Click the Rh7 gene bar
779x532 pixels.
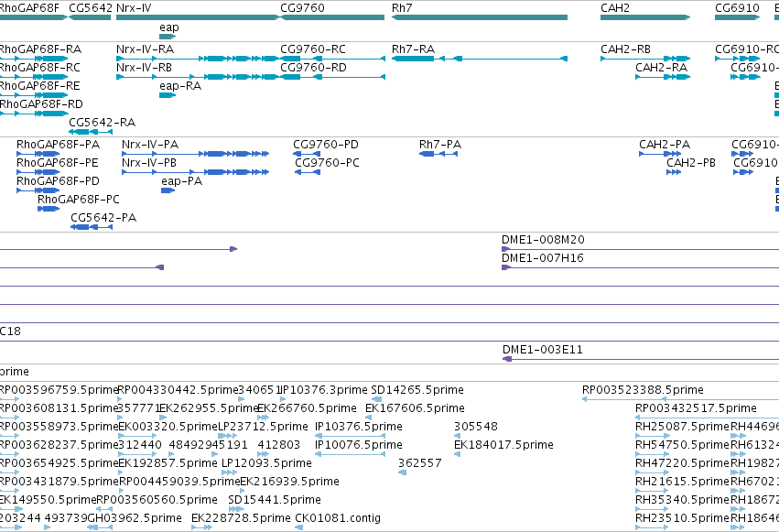[x=480, y=17]
